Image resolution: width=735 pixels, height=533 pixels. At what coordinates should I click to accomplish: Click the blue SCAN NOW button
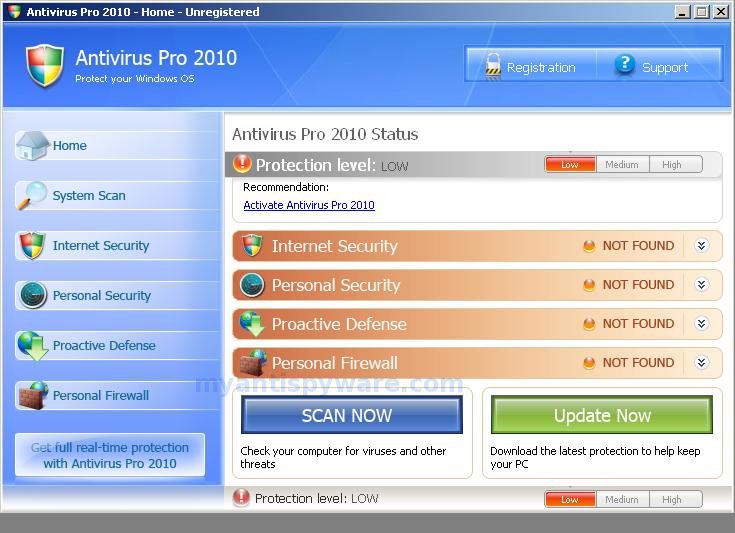click(x=352, y=415)
